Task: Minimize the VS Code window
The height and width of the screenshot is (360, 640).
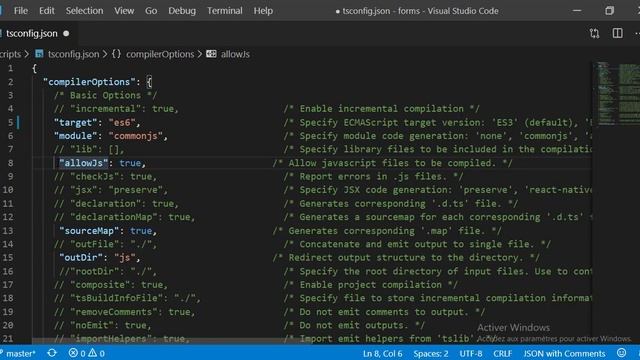Action: [x=577, y=11]
